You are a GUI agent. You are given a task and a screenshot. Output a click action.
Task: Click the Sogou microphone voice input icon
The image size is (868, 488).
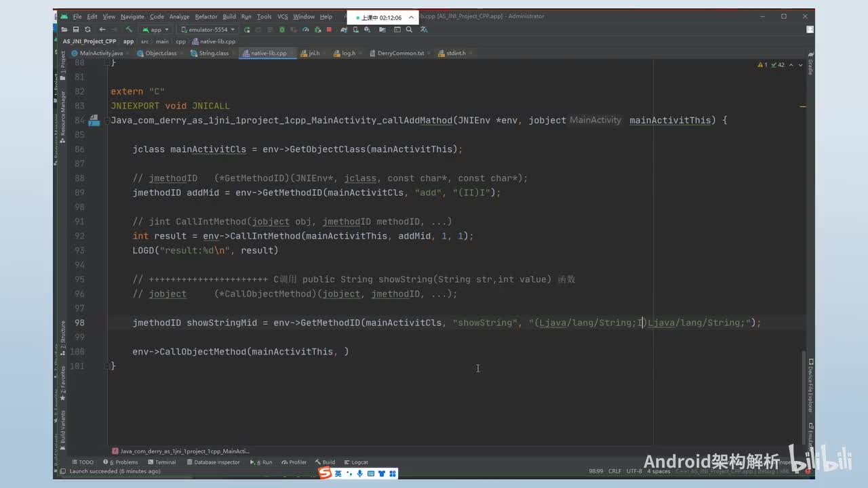coord(359,473)
